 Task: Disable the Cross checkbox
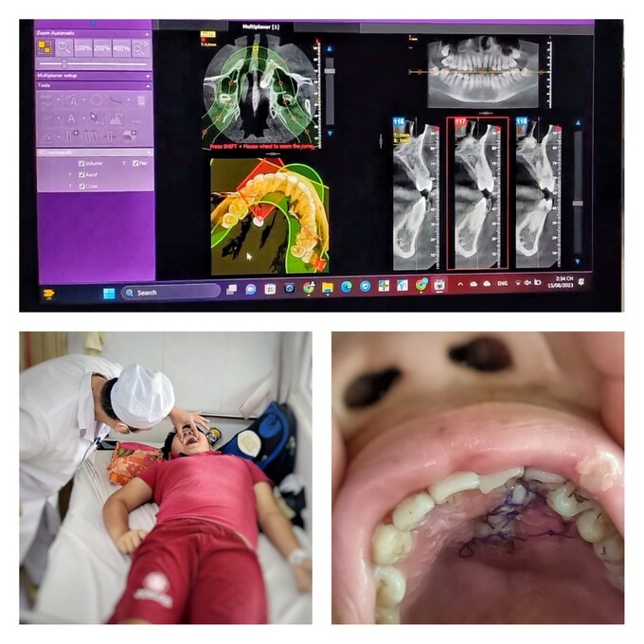(81, 186)
